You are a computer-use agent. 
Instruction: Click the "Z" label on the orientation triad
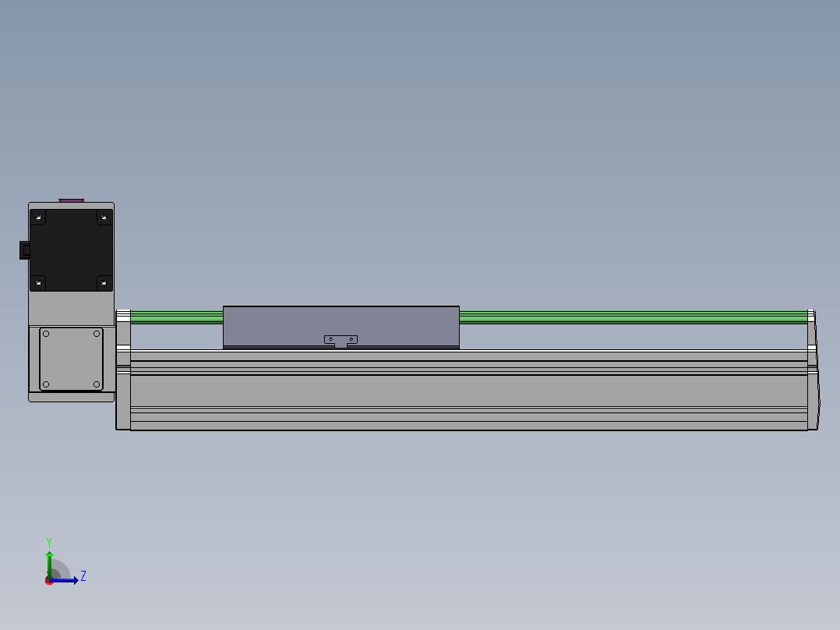[83, 576]
